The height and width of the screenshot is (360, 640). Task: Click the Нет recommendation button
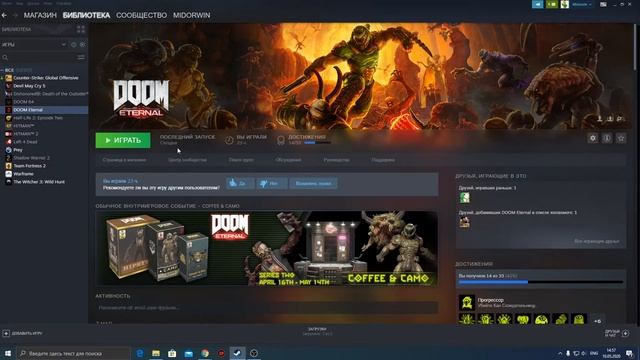pyautogui.click(x=272, y=184)
